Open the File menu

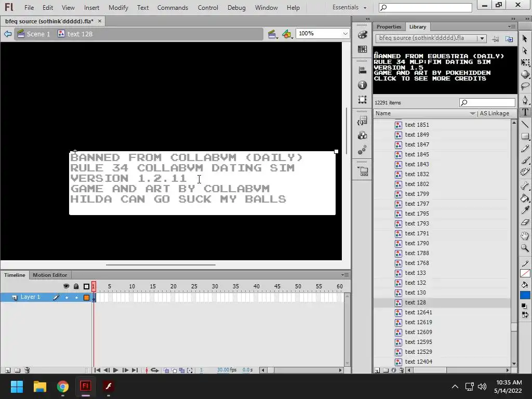(x=29, y=7)
